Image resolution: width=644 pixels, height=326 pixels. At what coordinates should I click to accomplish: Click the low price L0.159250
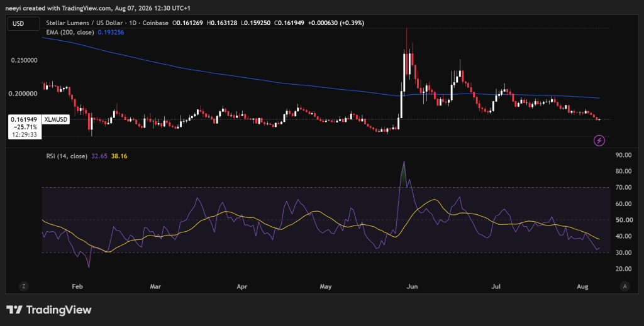tap(255, 23)
